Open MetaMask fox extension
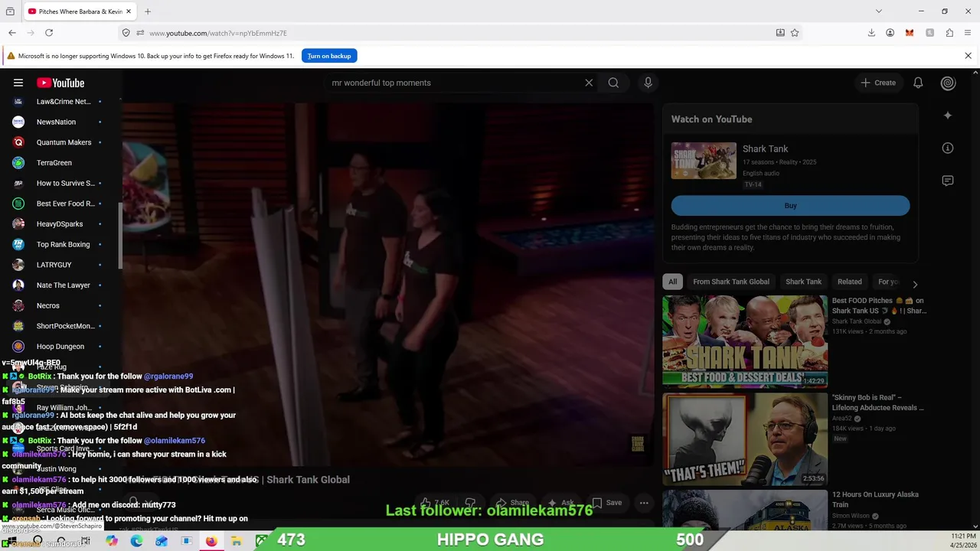980x551 pixels. click(910, 33)
